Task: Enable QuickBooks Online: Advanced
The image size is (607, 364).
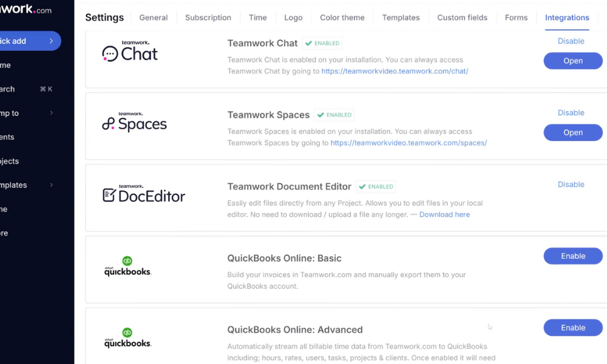Action: point(572,328)
